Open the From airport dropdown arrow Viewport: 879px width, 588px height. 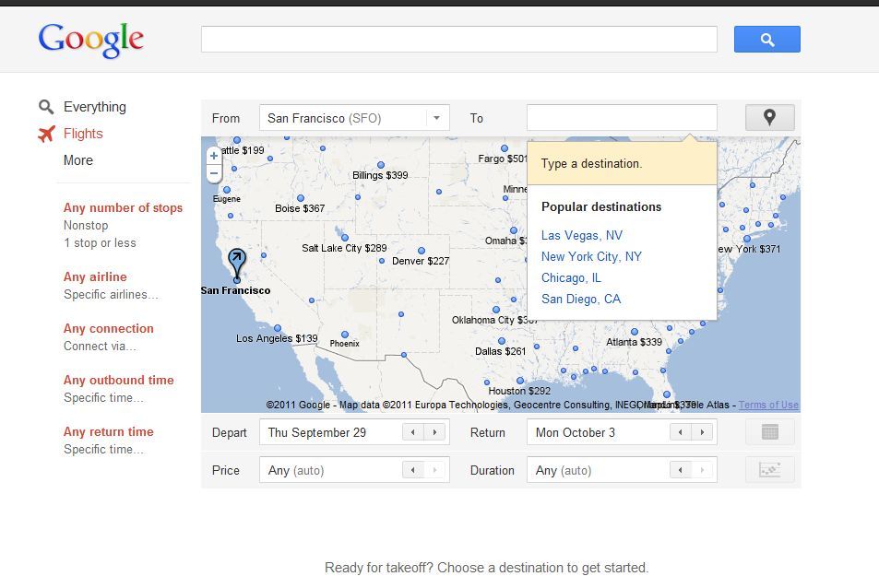tap(436, 118)
